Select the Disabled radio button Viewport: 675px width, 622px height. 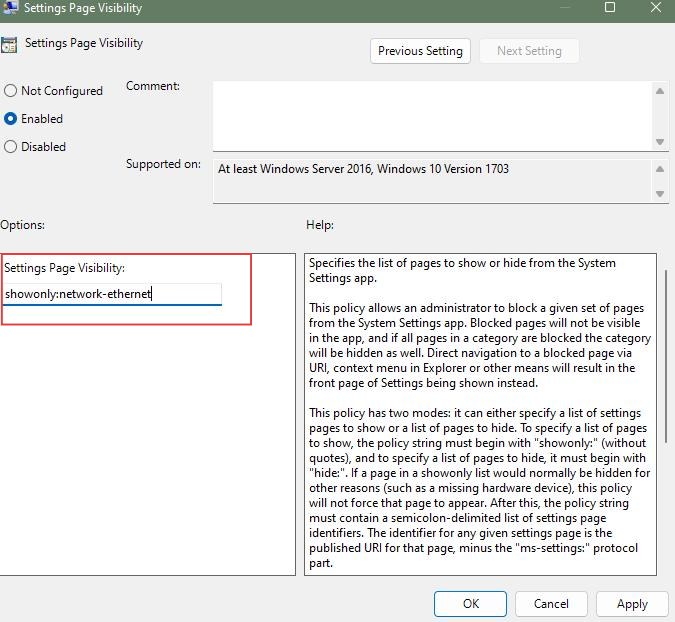click(x=11, y=147)
